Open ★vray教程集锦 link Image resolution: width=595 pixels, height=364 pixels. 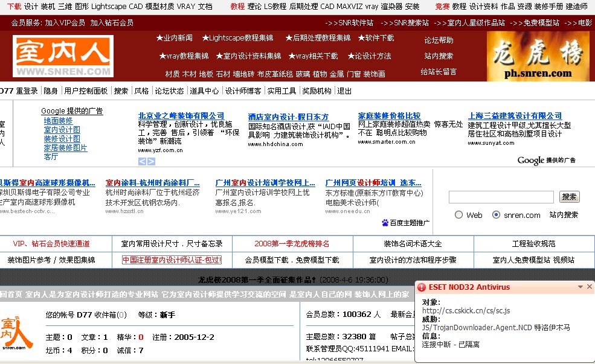(184, 56)
